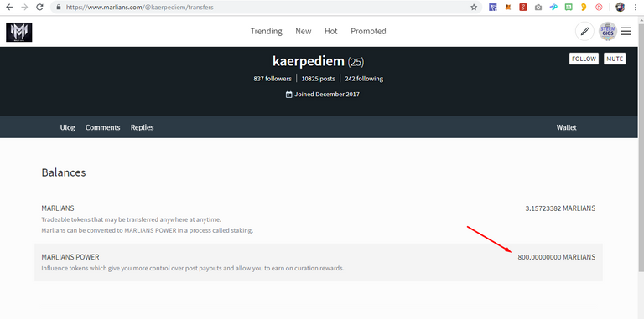Screen dimensions: 644x319
Task: Bookmark this page with the star icon
Action: click(474, 7)
